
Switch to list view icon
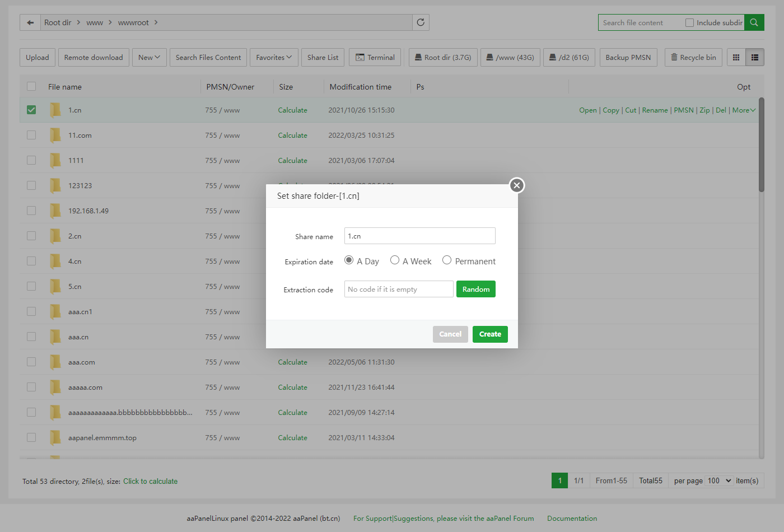(755, 57)
